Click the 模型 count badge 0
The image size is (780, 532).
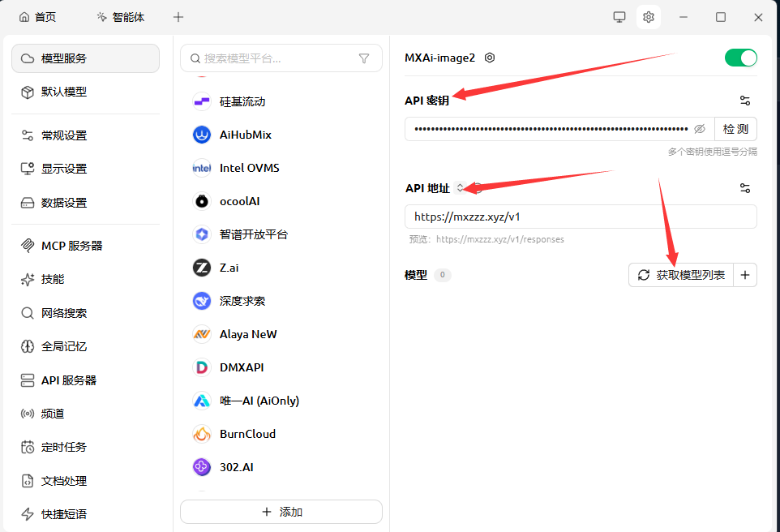[x=442, y=275]
